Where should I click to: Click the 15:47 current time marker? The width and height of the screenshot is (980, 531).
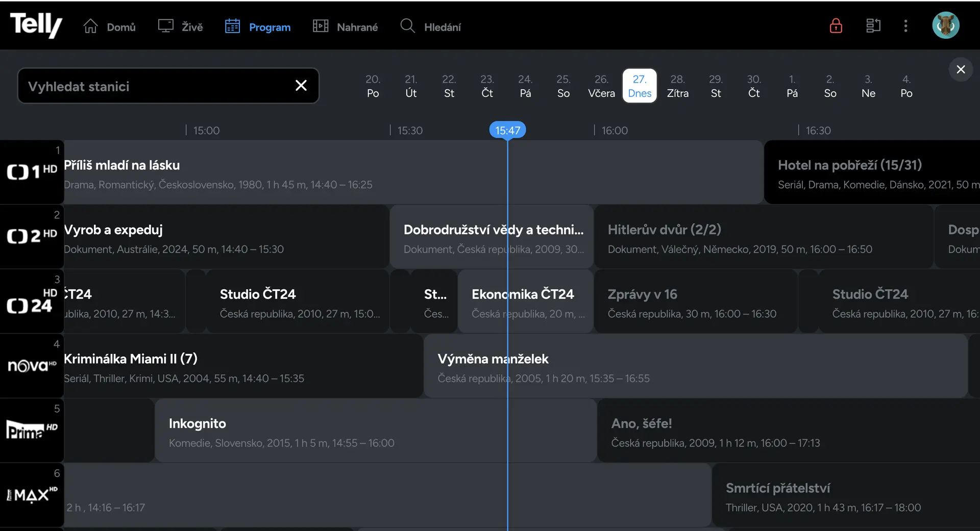[507, 130]
